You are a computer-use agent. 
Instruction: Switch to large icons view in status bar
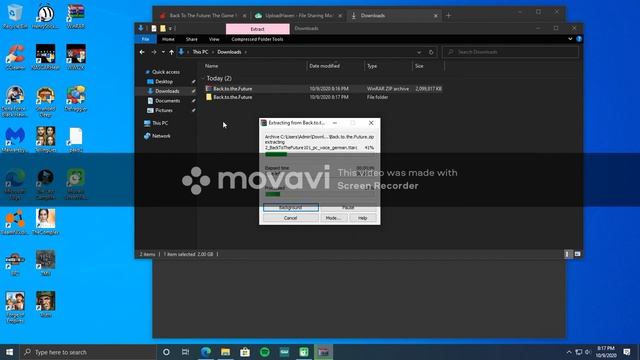tap(577, 254)
